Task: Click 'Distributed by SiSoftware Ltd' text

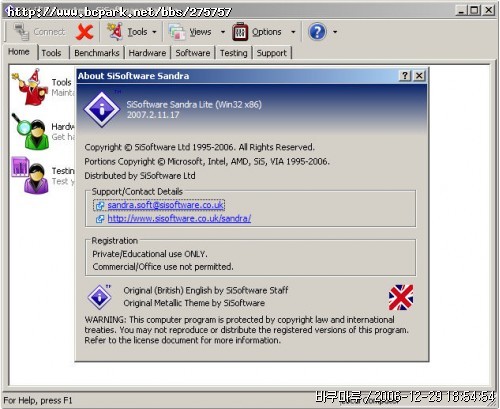Action: point(140,176)
